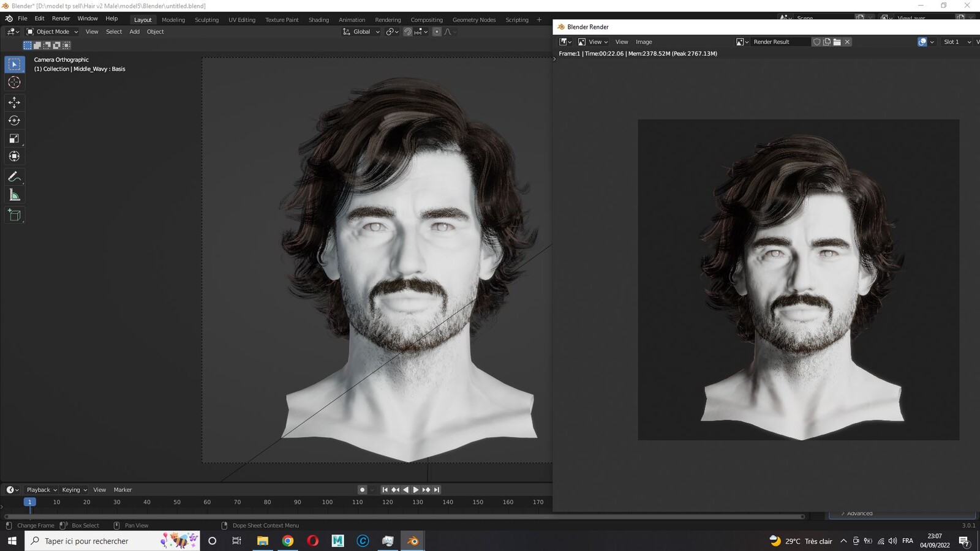This screenshot has height=551, width=980.
Task: Open Keying popover in timeline
Action: (74, 490)
